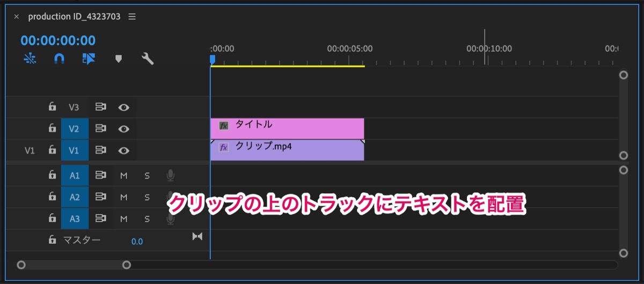Toggle lock on track A1
The width and height of the screenshot is (644, 284).
click(52, 175)
